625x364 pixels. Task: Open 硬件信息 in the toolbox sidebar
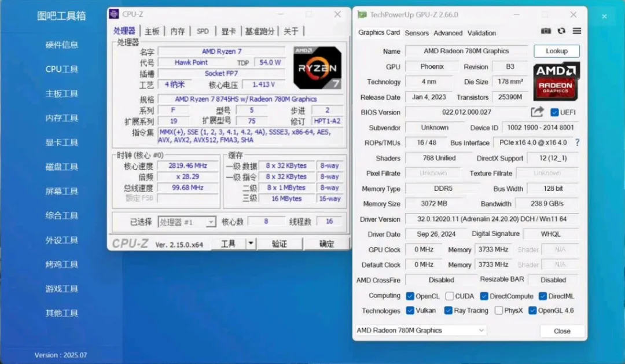61,45
